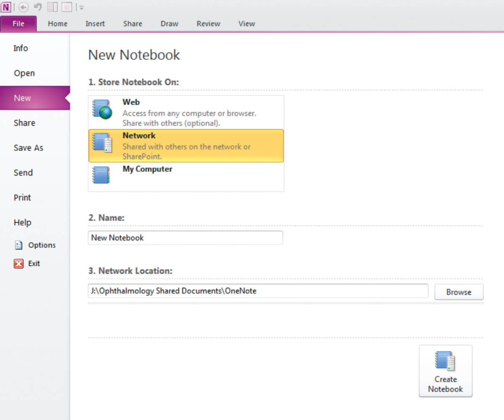Select the My Computer notebook icon
504x420 pixels.
(x=101, y=175)
